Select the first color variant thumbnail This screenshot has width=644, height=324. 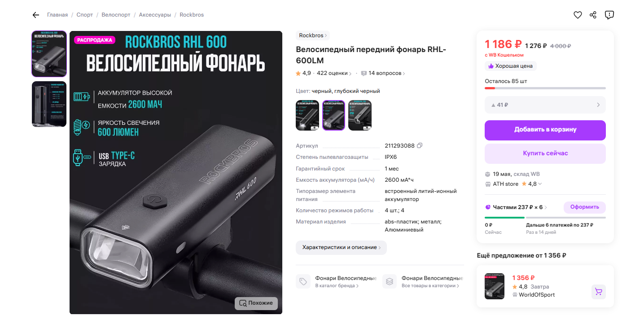click(307, 115)
